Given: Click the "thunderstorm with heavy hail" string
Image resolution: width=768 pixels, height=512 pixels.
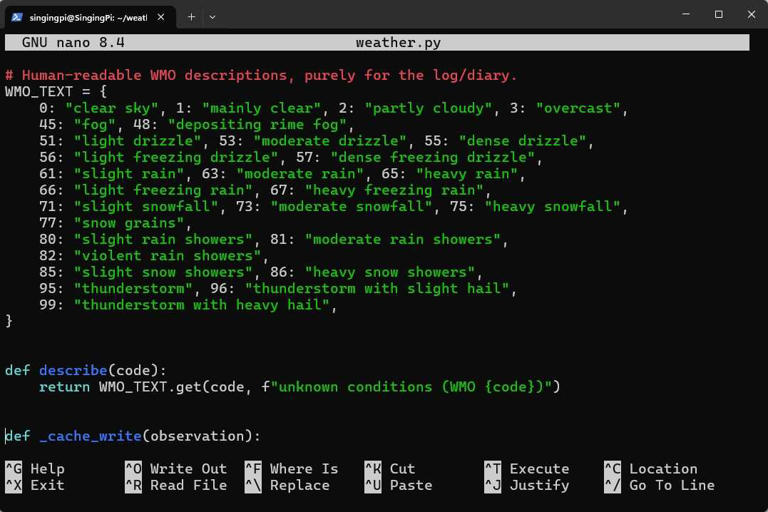Looking at the screenshot, I should click(x=201, y=305).
